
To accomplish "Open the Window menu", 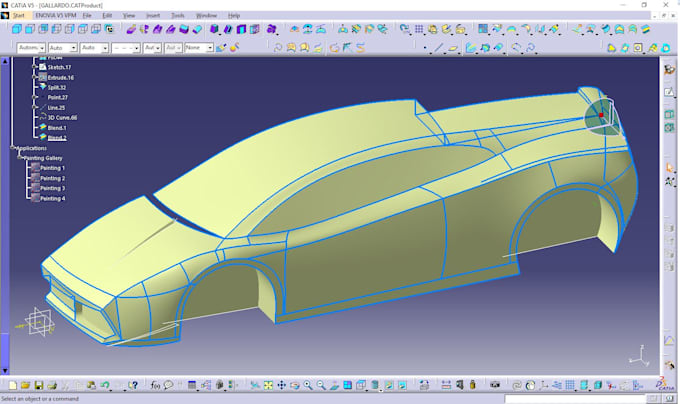I will pos(206,16).
